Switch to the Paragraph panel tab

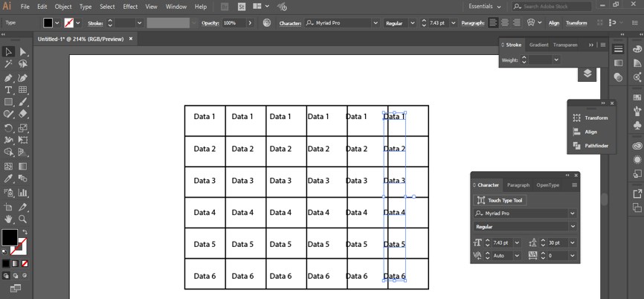click(518, 185)
